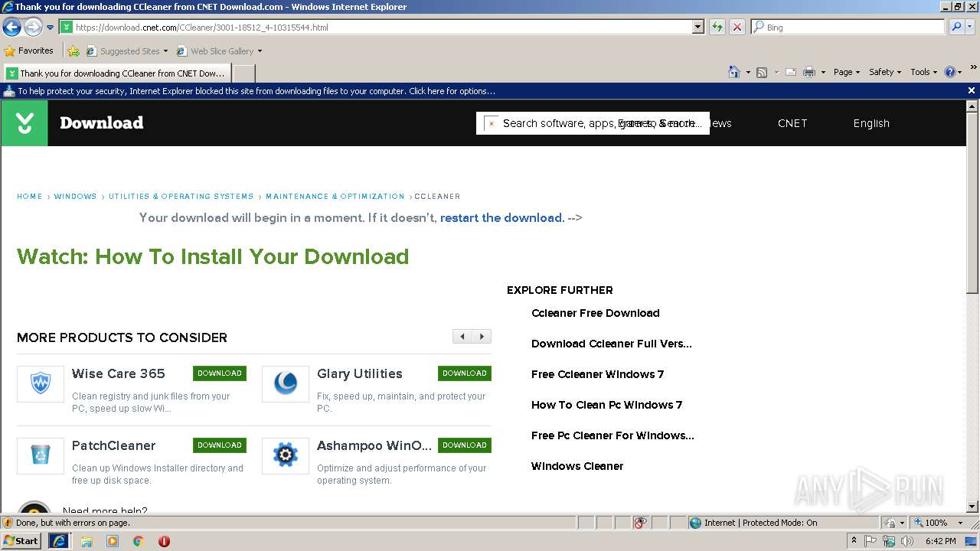Open Free Pc Cleaner For Windows link
This screenshot has width=980, height=551.
tap(612, 435)
